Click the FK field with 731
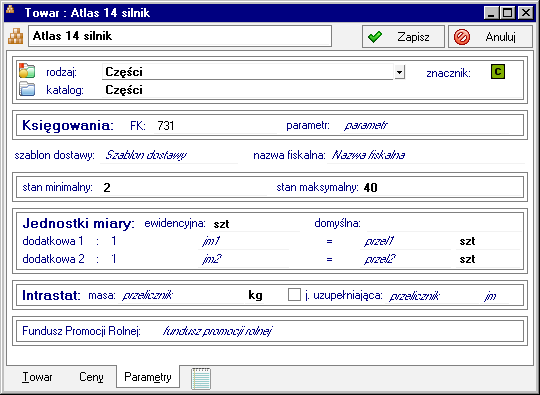The height and width of the screenshot is (395, 540). (215, 126)
